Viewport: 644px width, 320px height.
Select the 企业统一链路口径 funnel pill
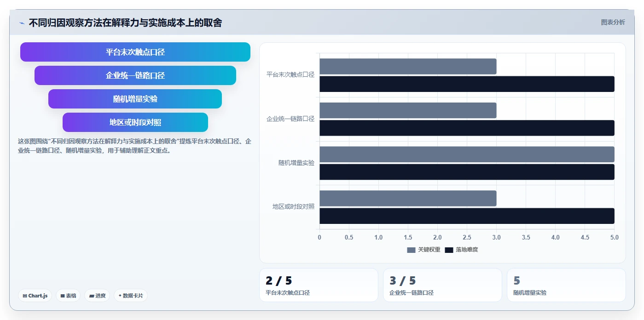click(135, 75)
